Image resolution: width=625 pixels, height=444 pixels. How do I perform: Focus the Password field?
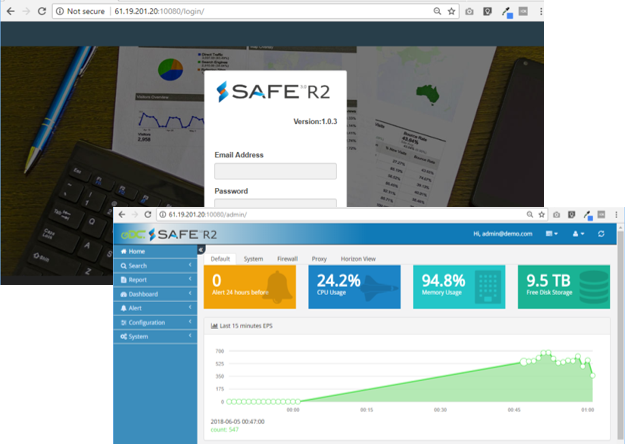click(275, 202)
